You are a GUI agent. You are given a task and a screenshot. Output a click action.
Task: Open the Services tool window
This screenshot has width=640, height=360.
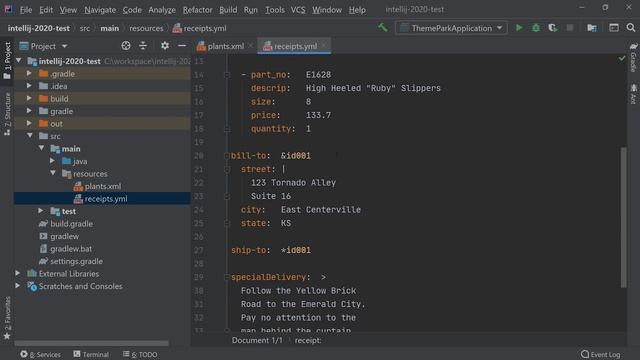pyautogui.click(x=40, y=354)
